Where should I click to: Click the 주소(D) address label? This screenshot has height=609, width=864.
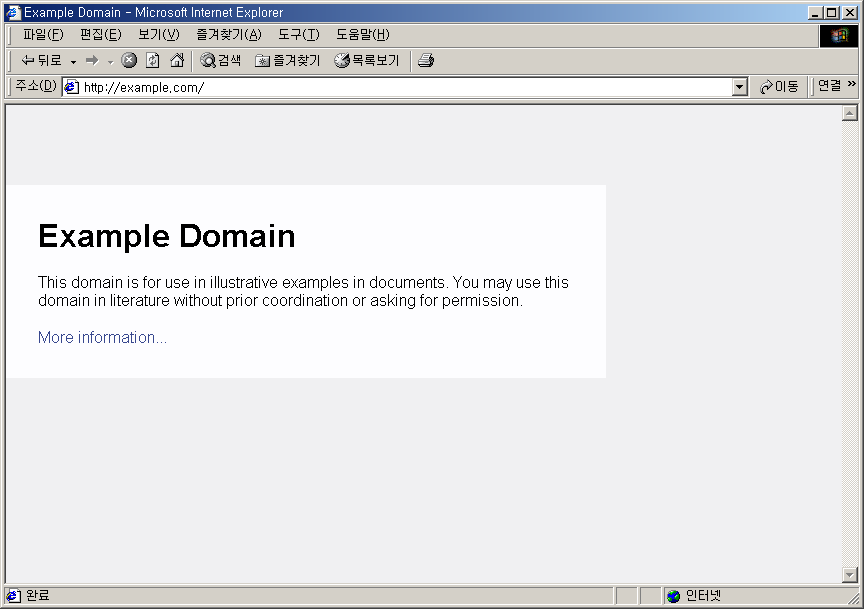[36, 86]
